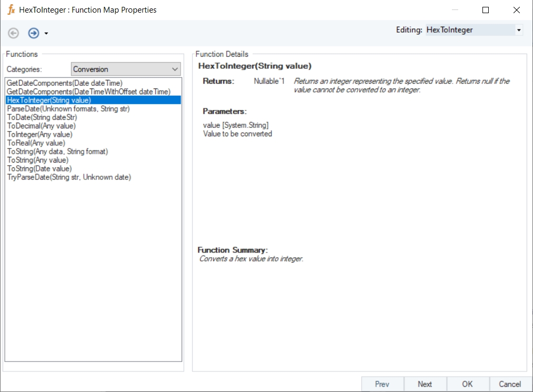533x392 pixels.
Task: Expand the Editing HexToInteger dropdown
Action: tap(519, 31)
